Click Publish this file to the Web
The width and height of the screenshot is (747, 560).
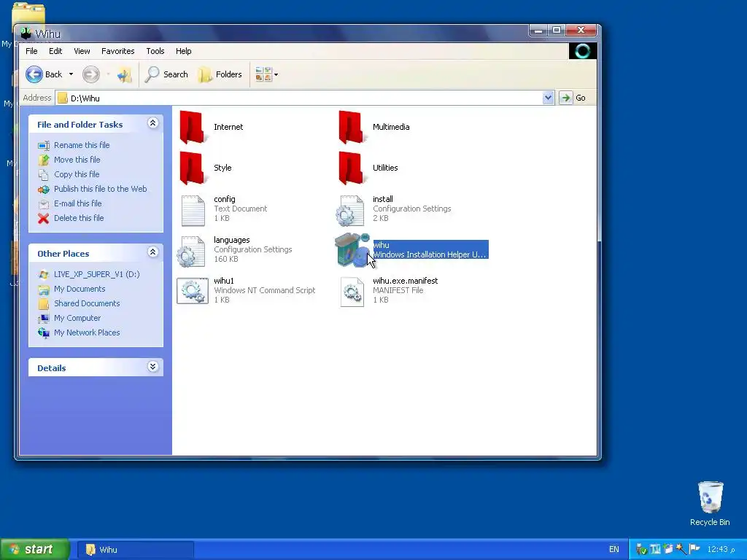click(x=100, y=189)
